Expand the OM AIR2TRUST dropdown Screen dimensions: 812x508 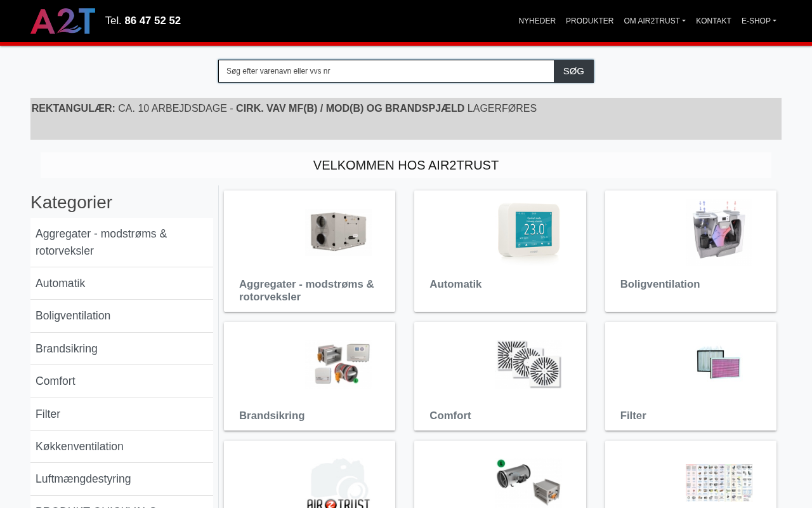(655, 21)
